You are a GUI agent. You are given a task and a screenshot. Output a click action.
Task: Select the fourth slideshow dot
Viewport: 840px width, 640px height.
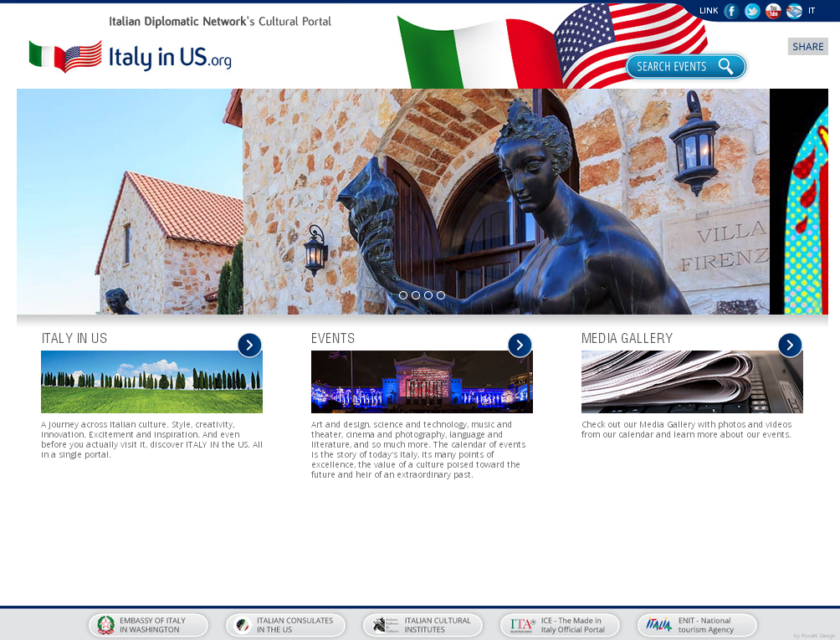(440, 295)
